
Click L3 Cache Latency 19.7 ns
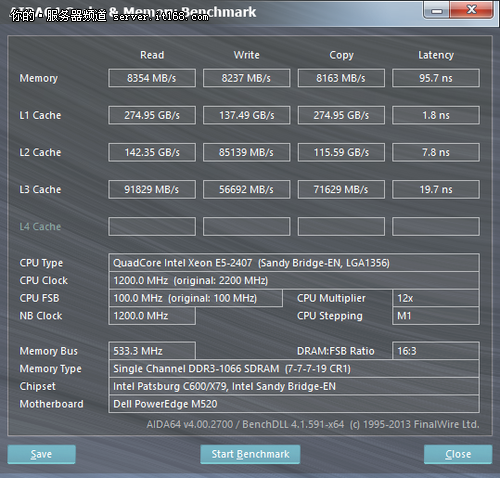(x=436, y=189)
